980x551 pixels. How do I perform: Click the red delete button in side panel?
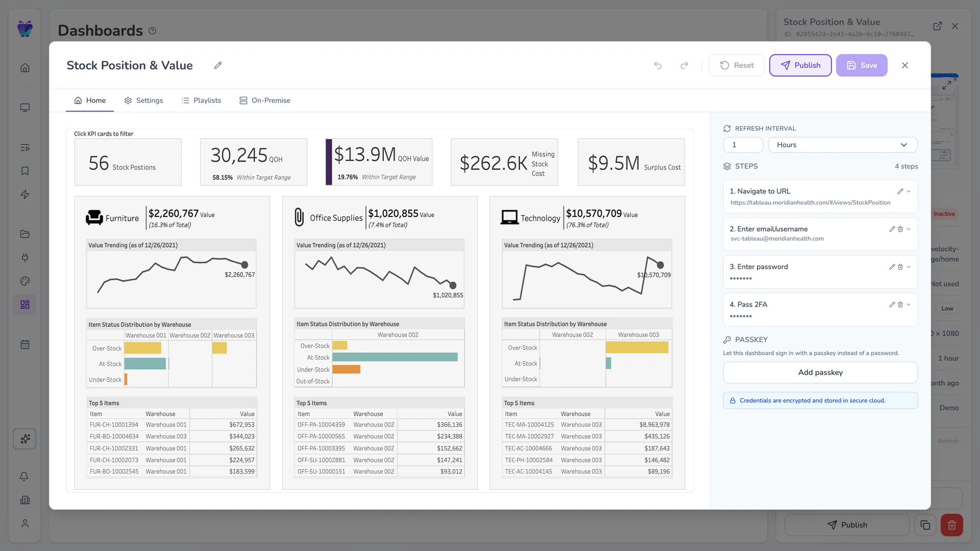click(952, 525)
